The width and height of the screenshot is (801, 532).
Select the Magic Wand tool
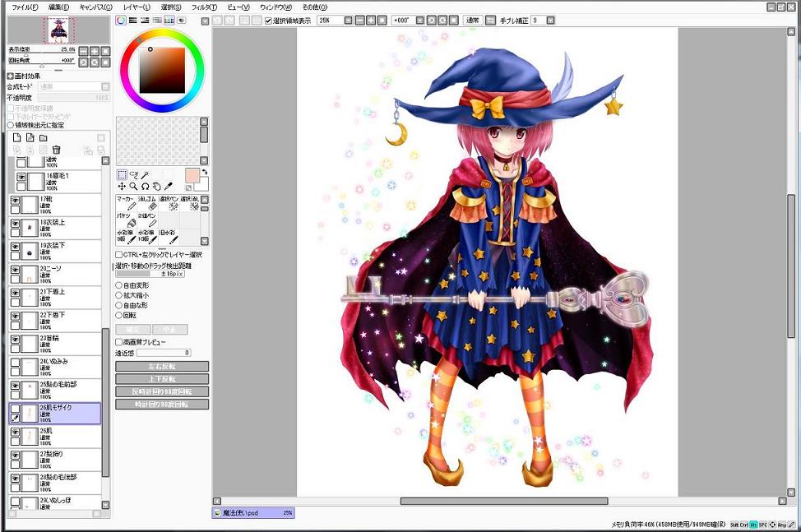click(x=145, y=175)
